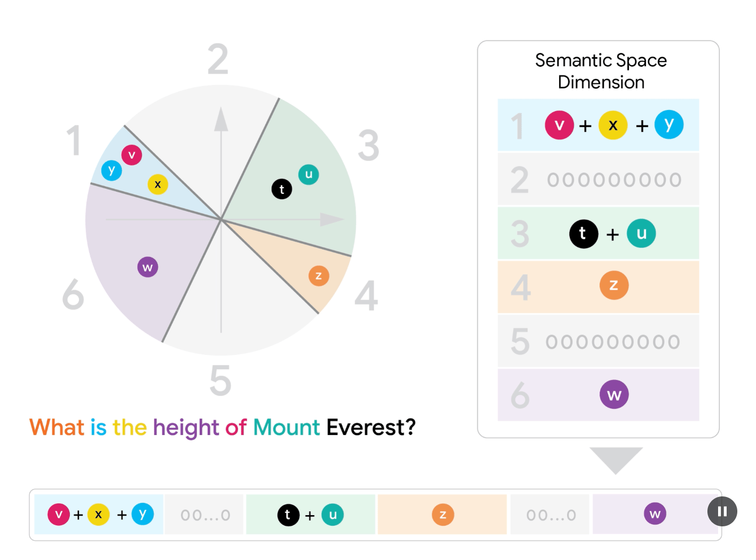This screenshot has height=560, width=756.
Task: Click the word height in the question
Action: [186, 429]
